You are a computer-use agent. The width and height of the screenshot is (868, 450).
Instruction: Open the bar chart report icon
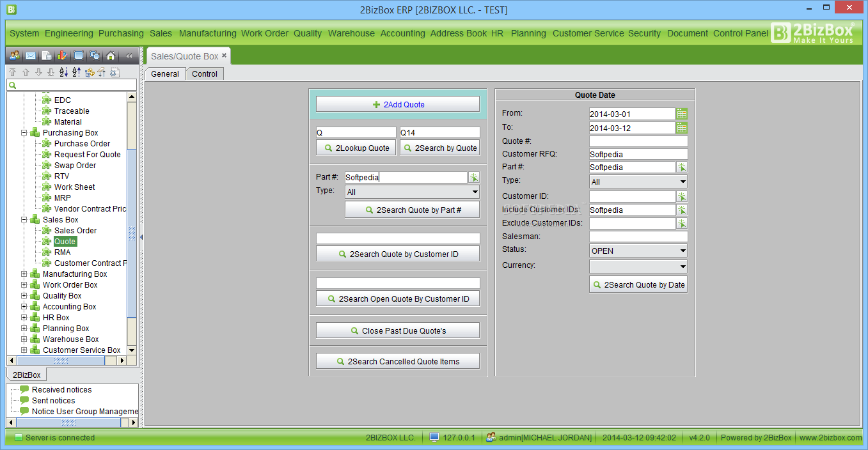point(62,56)
